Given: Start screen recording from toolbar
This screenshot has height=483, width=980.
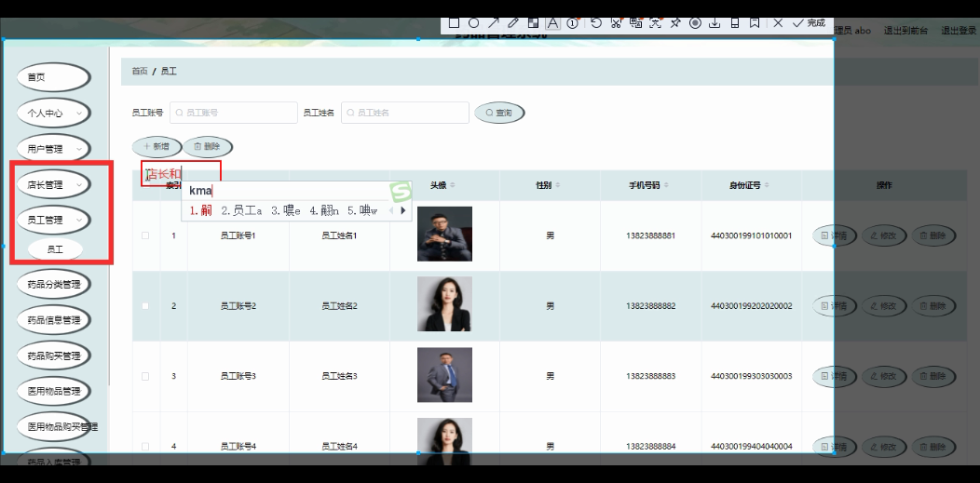Looking at the screenshot, I should click(695, 23).
